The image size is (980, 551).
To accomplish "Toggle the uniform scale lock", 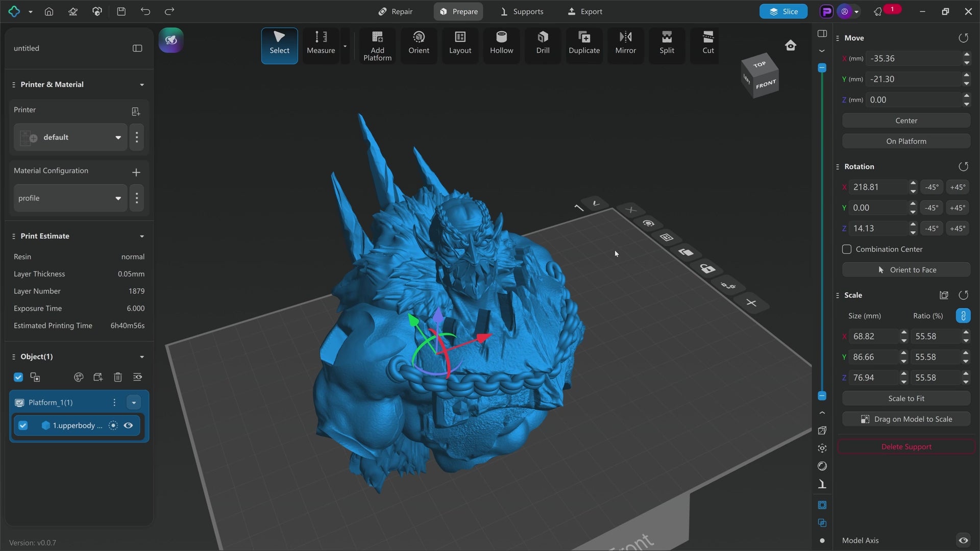I will coord(963,316).
